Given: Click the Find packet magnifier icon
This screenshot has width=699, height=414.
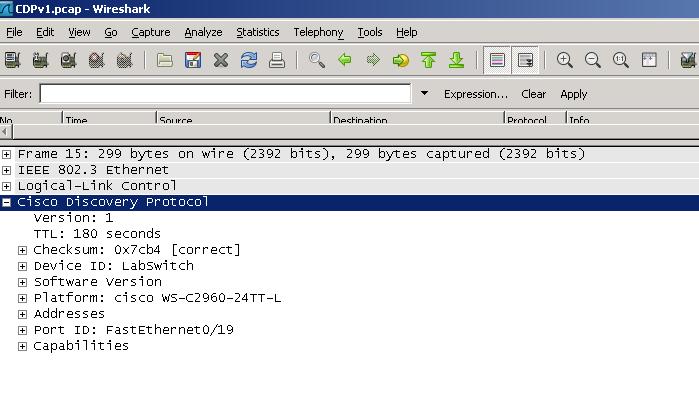Looking at the screenshot, I should (317, 61).
